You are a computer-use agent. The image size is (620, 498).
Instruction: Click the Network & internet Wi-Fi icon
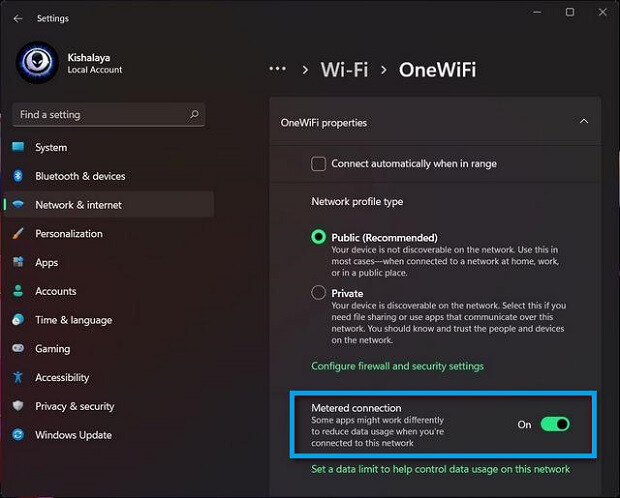coord(18,205)
